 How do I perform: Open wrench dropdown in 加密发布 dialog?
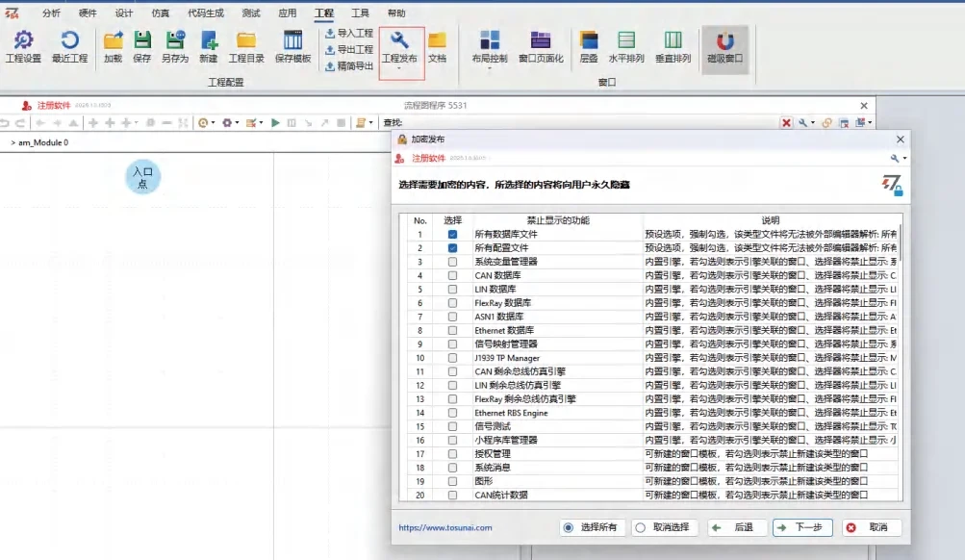(x=898, y=159)
